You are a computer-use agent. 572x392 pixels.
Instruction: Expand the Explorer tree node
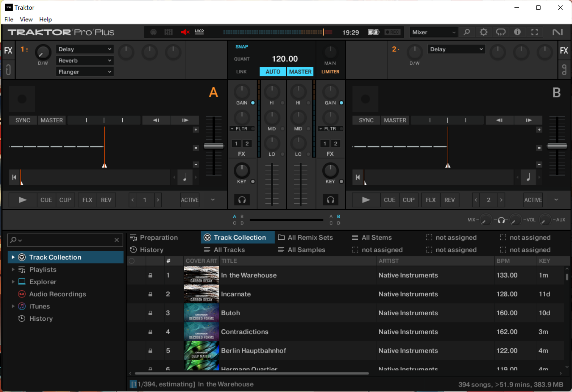tap(13, 282)
